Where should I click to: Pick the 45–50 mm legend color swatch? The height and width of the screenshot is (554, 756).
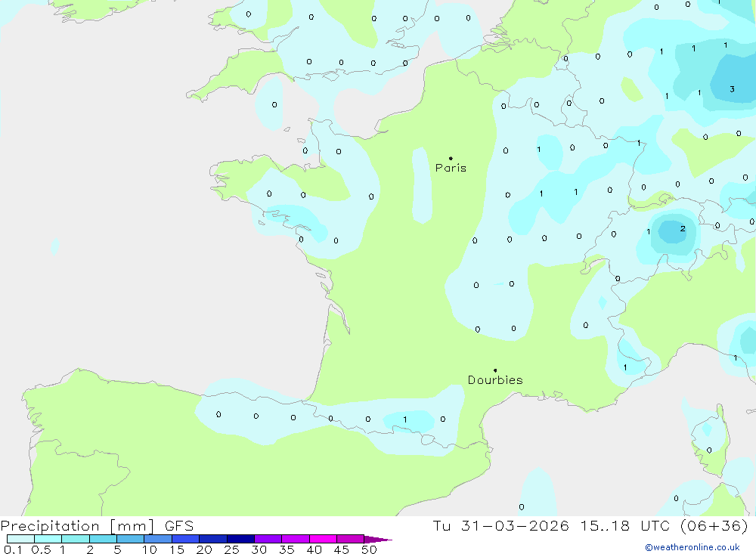click(x=350, y=539)
